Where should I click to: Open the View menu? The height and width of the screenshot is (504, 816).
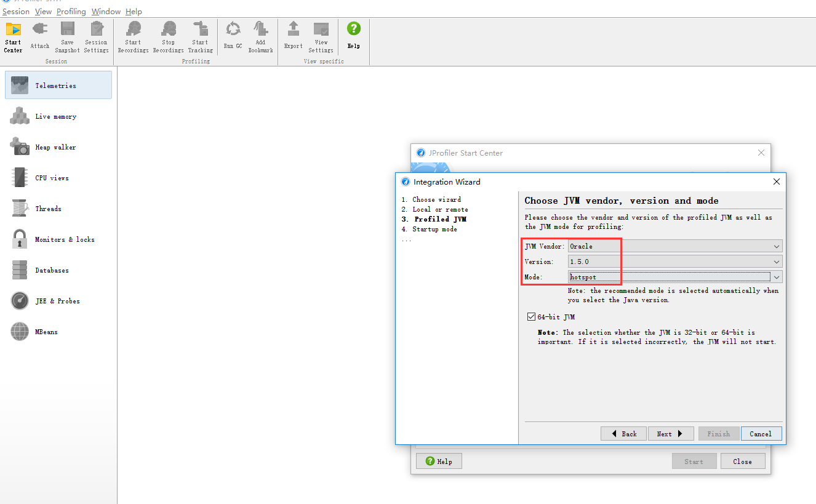click(43, 11)
